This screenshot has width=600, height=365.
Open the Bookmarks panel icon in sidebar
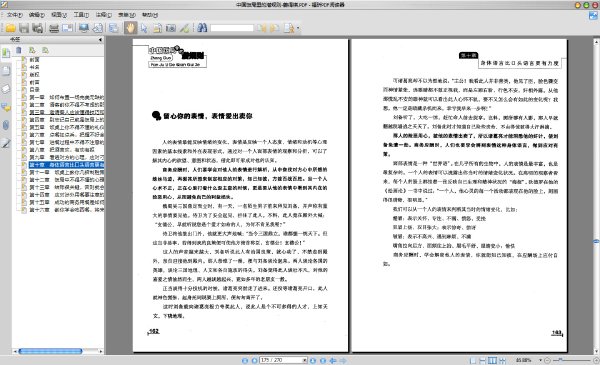(x=6, y=53)
